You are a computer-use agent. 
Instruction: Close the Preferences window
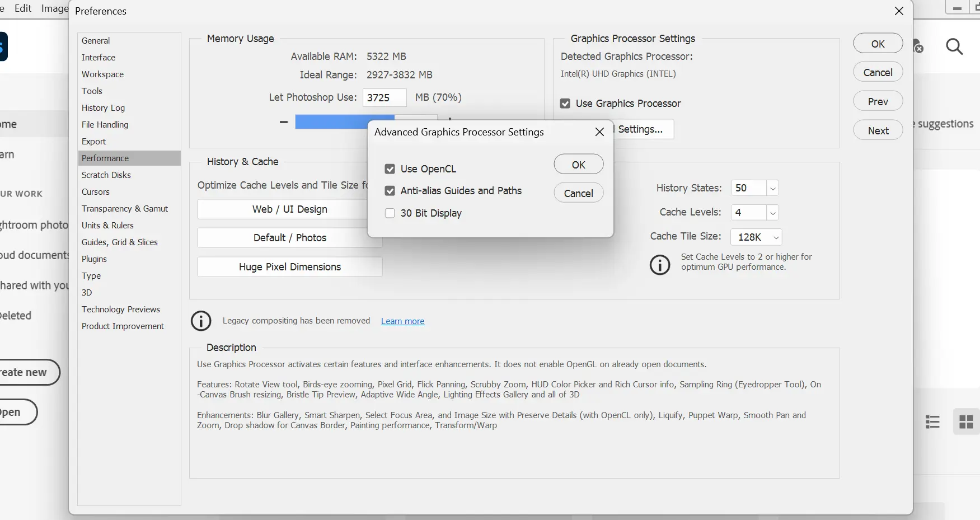(x=899, y=11)
